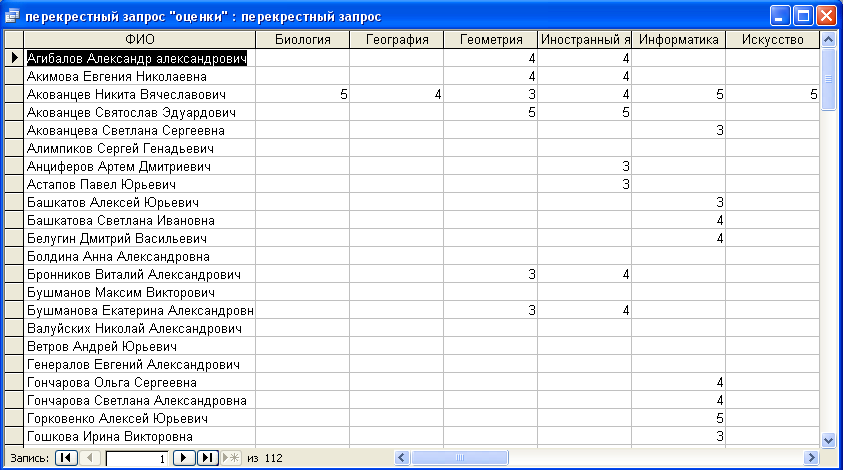Click Геометрия grade 4 for Акимова Евгения

[490, 76]
